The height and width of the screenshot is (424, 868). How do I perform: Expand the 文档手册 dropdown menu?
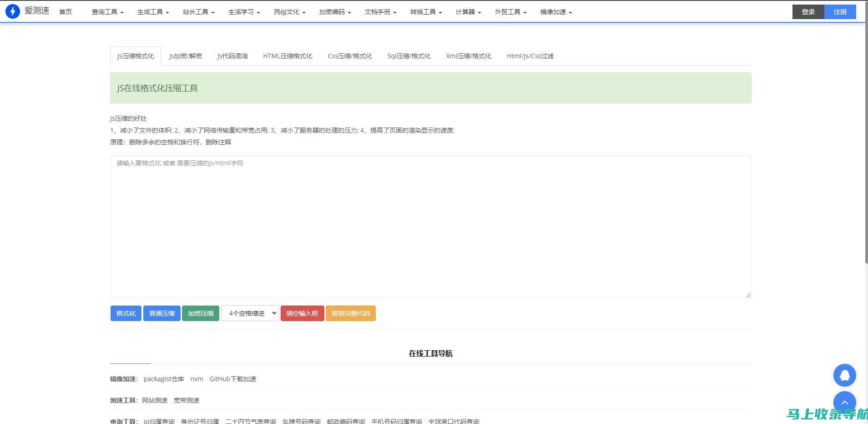pos(380,12)
